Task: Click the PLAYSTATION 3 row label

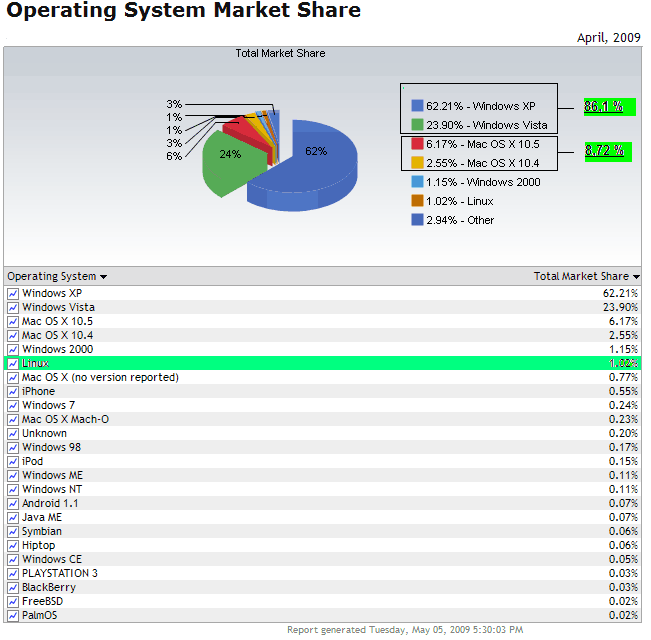Action: point(60,574)
